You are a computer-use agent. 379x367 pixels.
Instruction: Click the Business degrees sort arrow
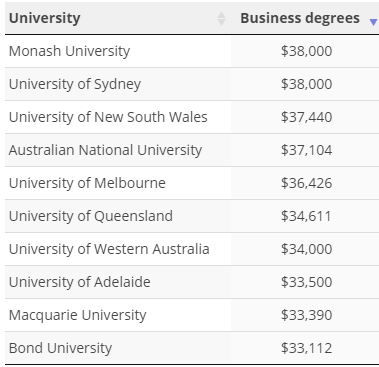click(374, 22)
